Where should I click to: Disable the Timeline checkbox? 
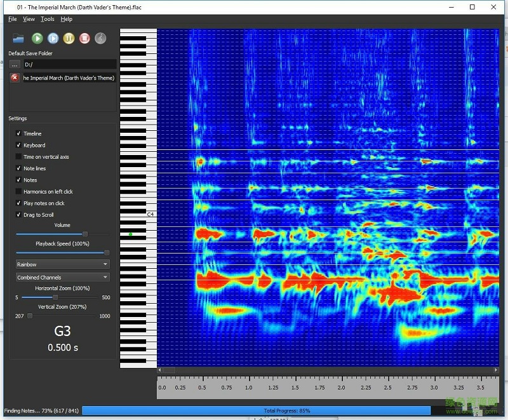(18, 133)
